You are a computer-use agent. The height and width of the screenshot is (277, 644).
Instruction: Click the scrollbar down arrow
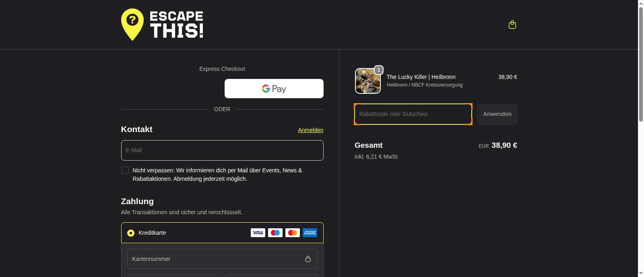point(641,274)
